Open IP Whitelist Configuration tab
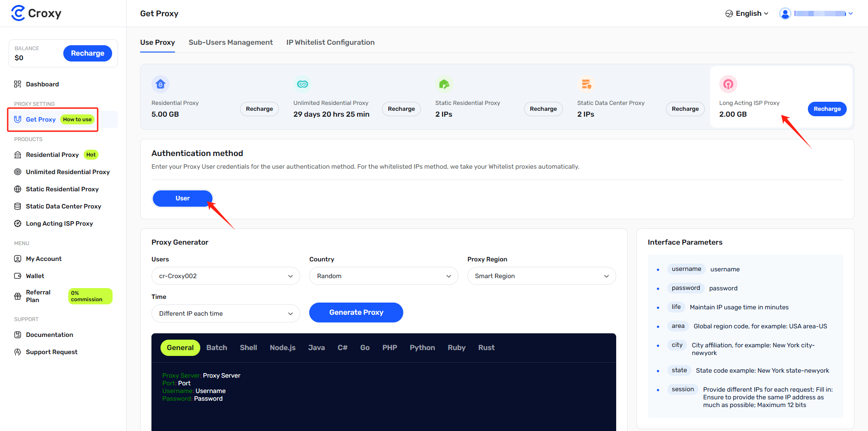868x431 pixels. click(330, 43)
